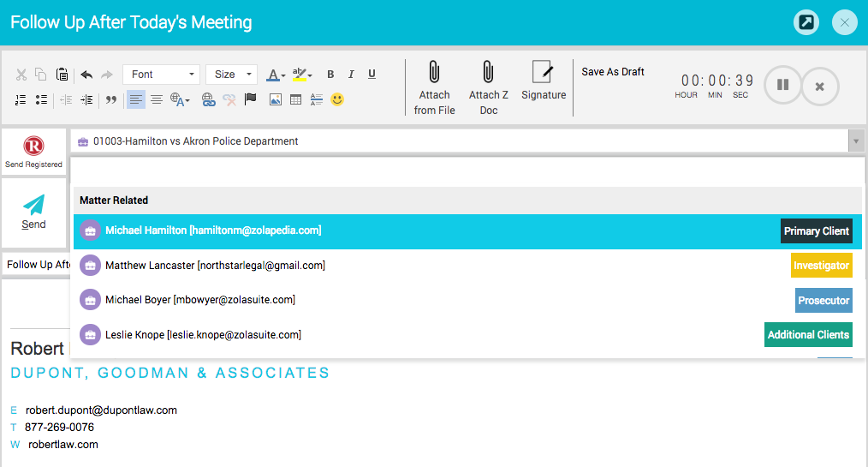Click the empty recipient search field

pyautogui.click(x=467, y=172)
